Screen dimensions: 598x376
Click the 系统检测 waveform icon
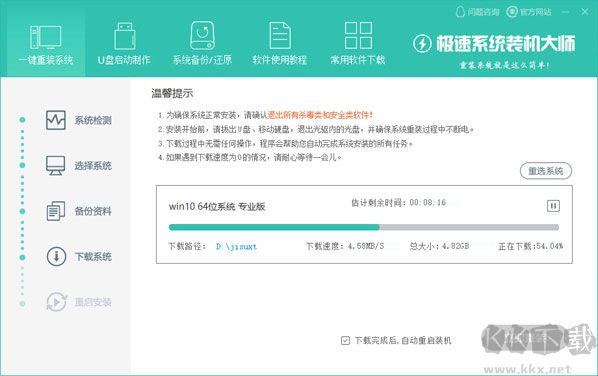click(56, 120)
